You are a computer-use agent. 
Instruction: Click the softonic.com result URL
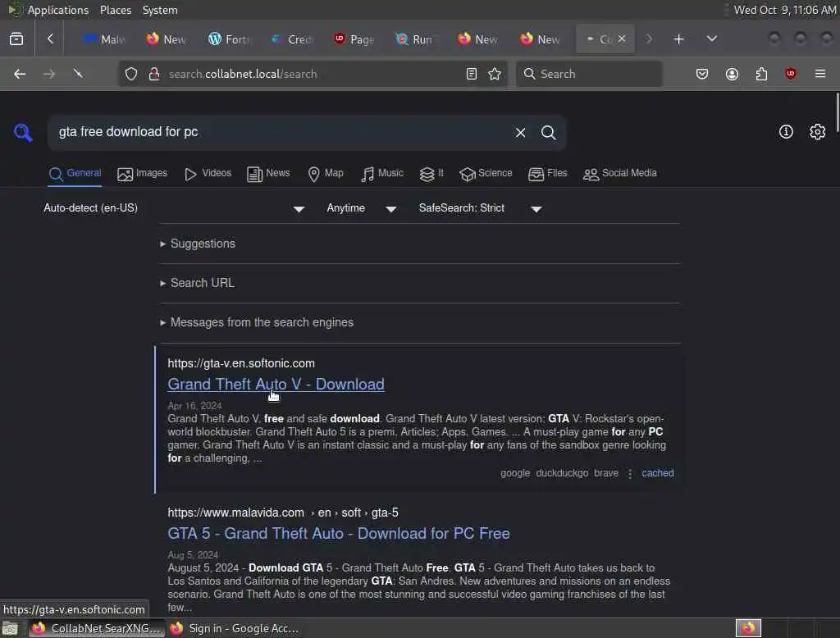pyautogui.click(x=241, y=364)
